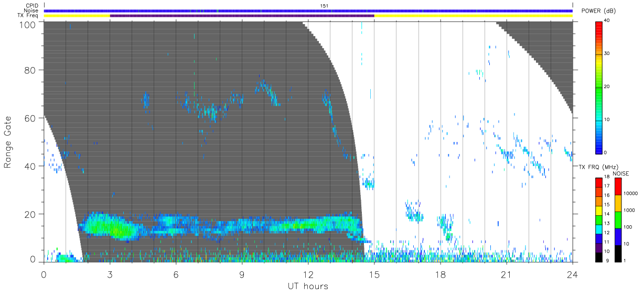
Task: Click the CPID label at top left
Action: (x=31, y=6)
